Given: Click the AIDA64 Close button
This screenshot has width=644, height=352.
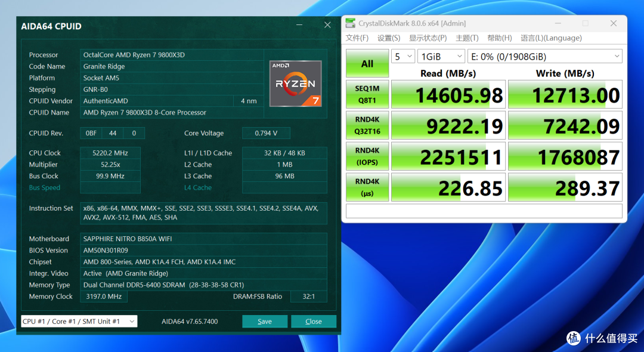Looking at the screenshot, I should (314, 321).
